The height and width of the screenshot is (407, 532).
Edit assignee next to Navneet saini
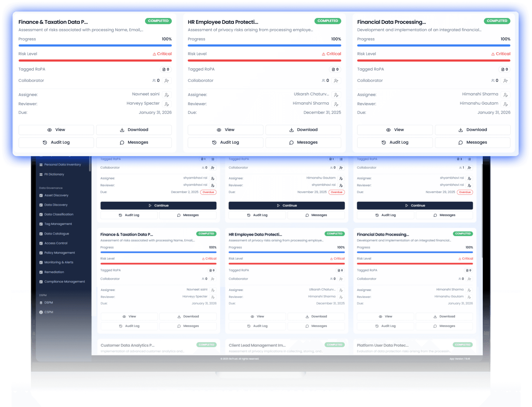167,95
